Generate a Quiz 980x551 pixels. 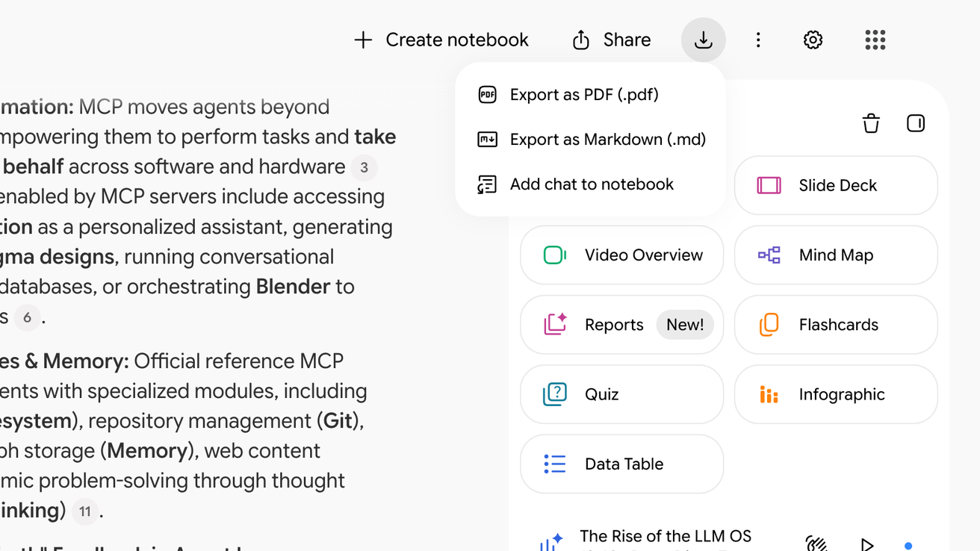[x=621, y=394]
